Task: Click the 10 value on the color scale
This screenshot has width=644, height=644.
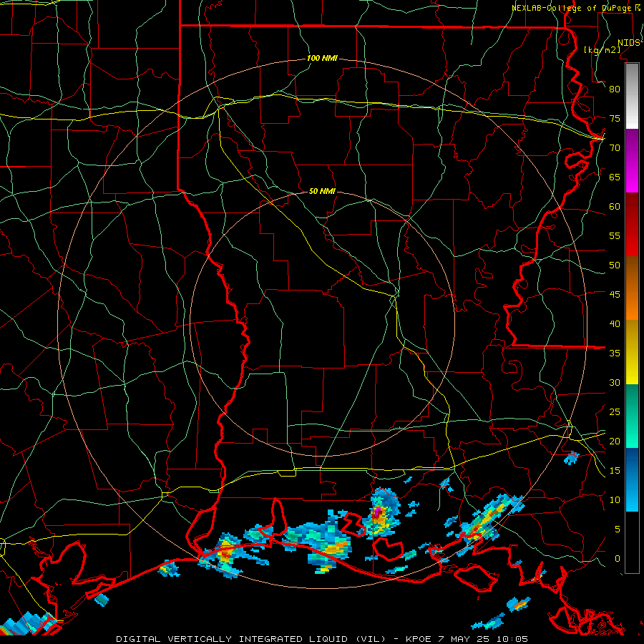Action: (615, 500)
